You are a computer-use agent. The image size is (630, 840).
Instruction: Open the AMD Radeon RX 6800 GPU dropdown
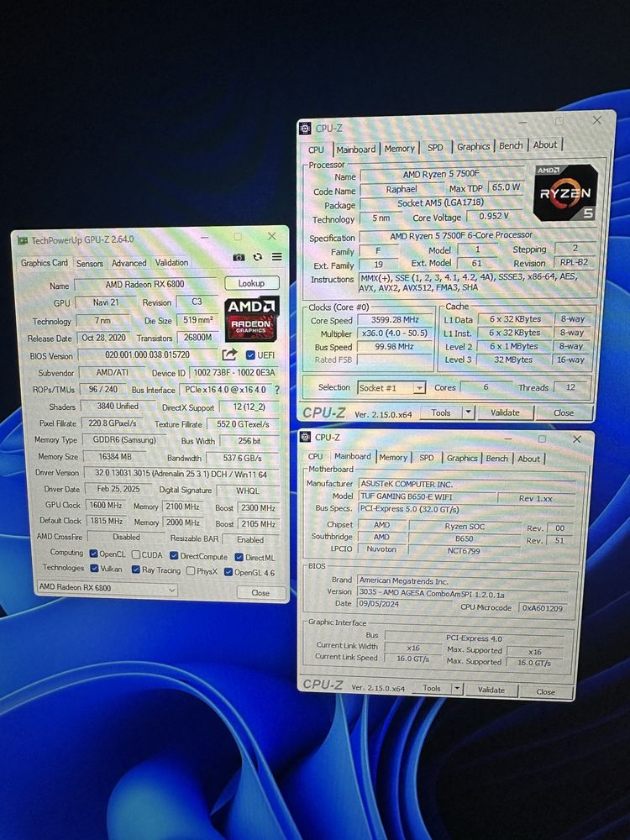coord(108,588)
